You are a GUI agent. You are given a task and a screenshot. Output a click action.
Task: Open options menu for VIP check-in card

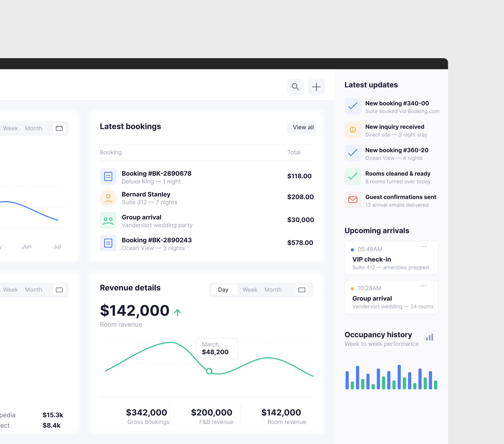tap(424, 247)
